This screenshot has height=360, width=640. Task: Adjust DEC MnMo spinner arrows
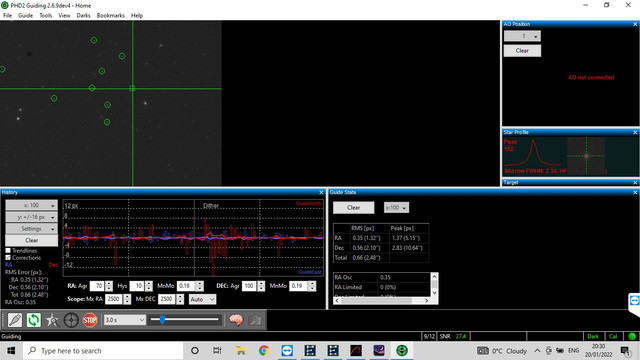[x=312, y=286]
